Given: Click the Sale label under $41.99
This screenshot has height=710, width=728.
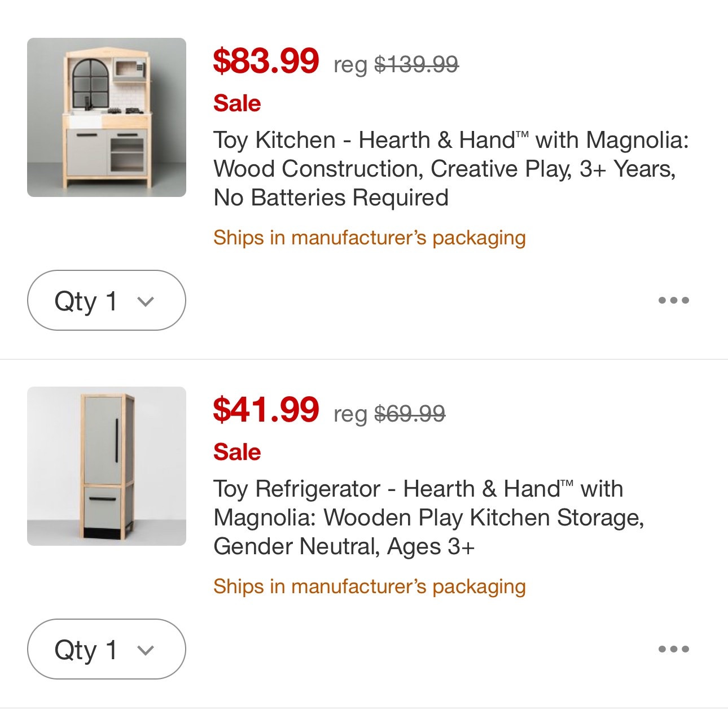Looking at the screenshot, I should tap(237, 452).
